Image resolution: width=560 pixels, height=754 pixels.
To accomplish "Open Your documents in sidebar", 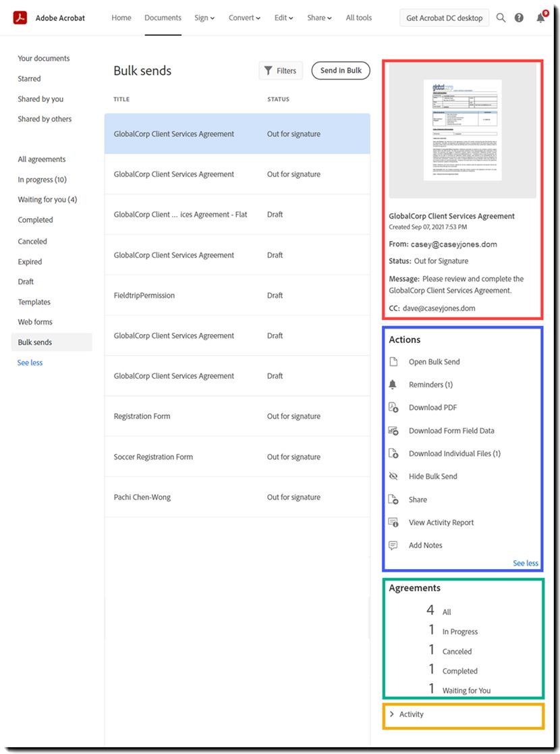I will (x=44, y=58).
